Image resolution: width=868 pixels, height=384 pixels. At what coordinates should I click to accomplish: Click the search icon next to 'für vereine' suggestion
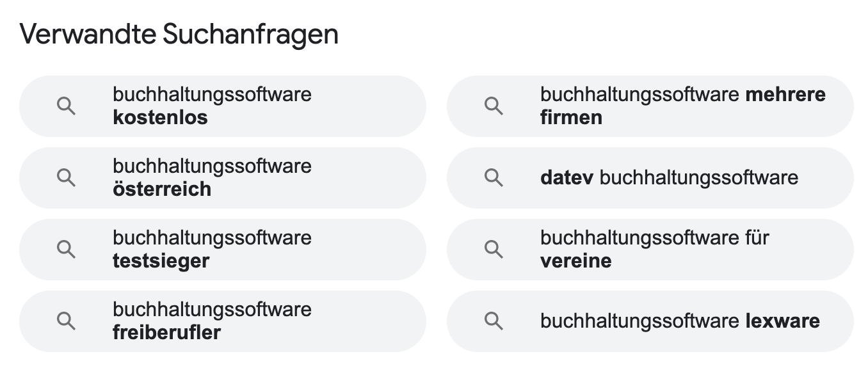[x=494, y=250]
